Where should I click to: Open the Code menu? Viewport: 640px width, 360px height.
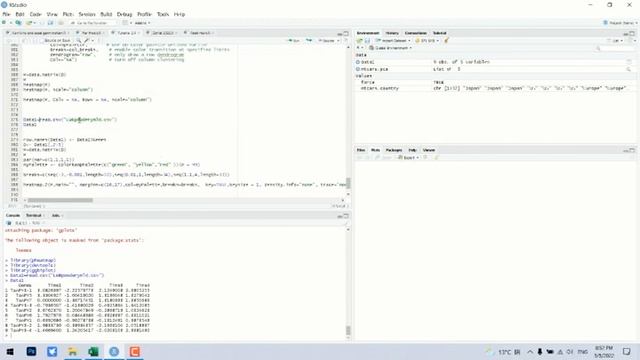point(36,14)
